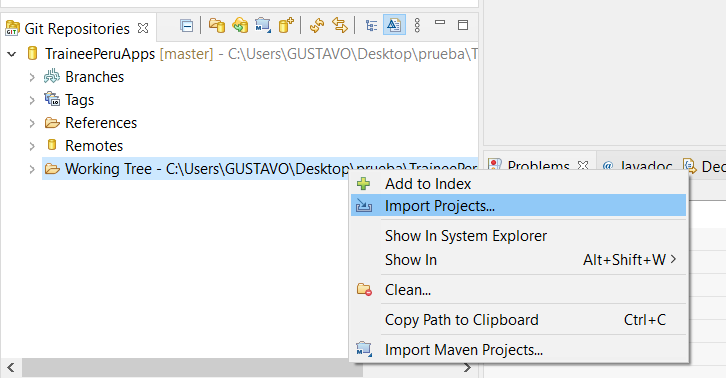Select the Working Tree row
This screenshot has height=378, width=726.
pyautogui.click(x=259, y=169)
